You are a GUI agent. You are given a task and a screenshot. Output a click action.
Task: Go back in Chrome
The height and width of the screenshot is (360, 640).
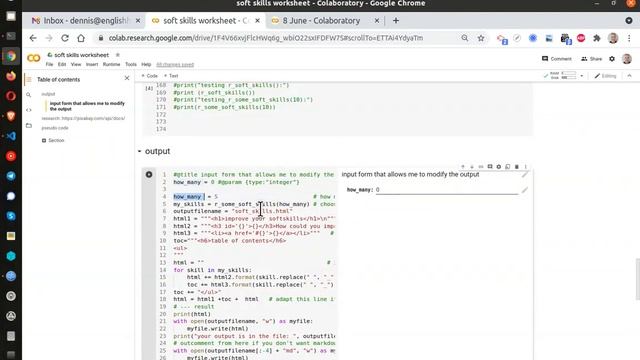33,38
